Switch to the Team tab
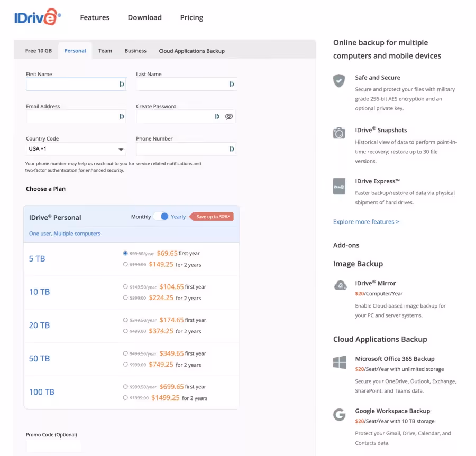 pyautogui.click(x=105, y=51)
